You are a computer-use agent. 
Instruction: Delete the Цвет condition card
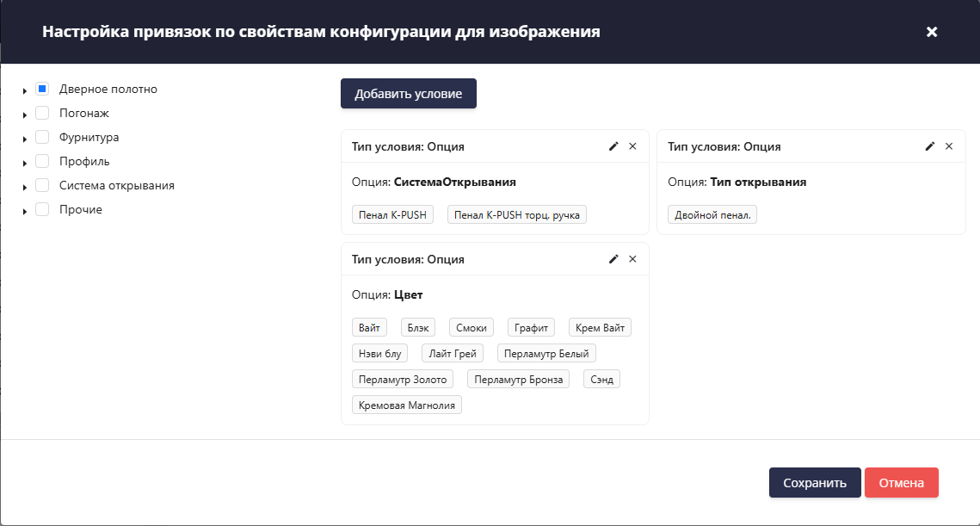[632, 258]
